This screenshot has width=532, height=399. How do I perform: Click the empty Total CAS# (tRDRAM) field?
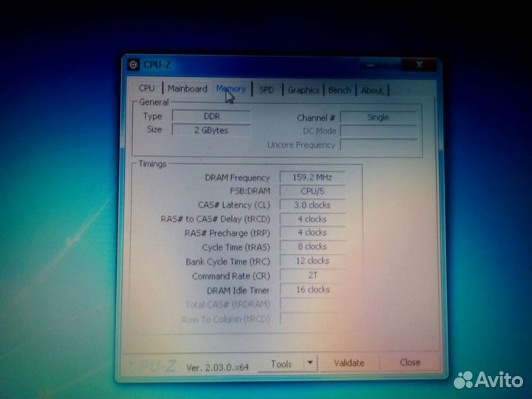(312, 304)
